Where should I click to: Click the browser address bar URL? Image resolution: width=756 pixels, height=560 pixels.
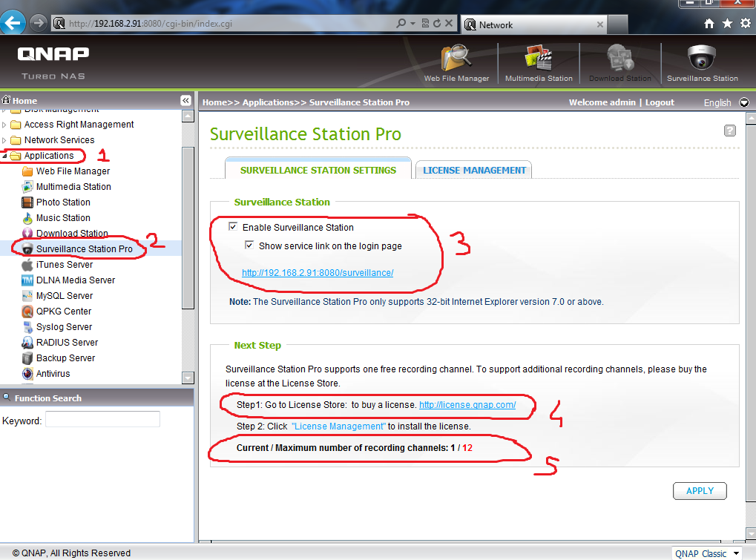tap(151, 23)
